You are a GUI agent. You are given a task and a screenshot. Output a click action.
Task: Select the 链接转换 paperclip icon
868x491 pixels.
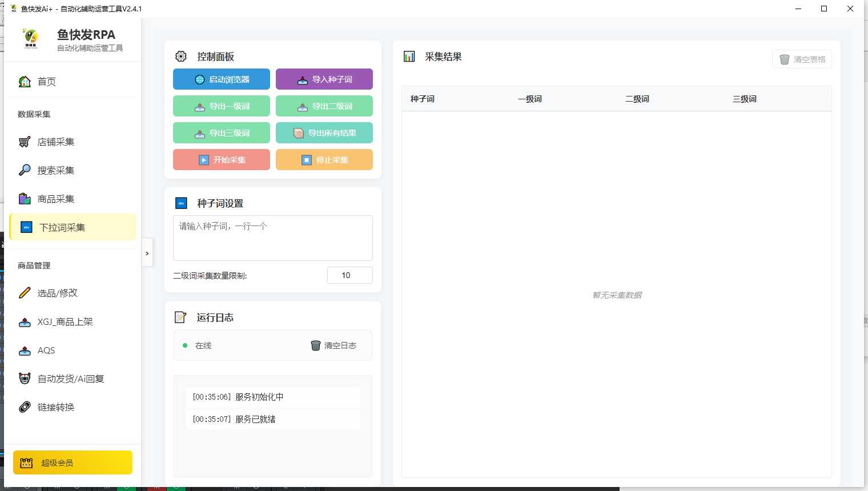pos(24,407)
